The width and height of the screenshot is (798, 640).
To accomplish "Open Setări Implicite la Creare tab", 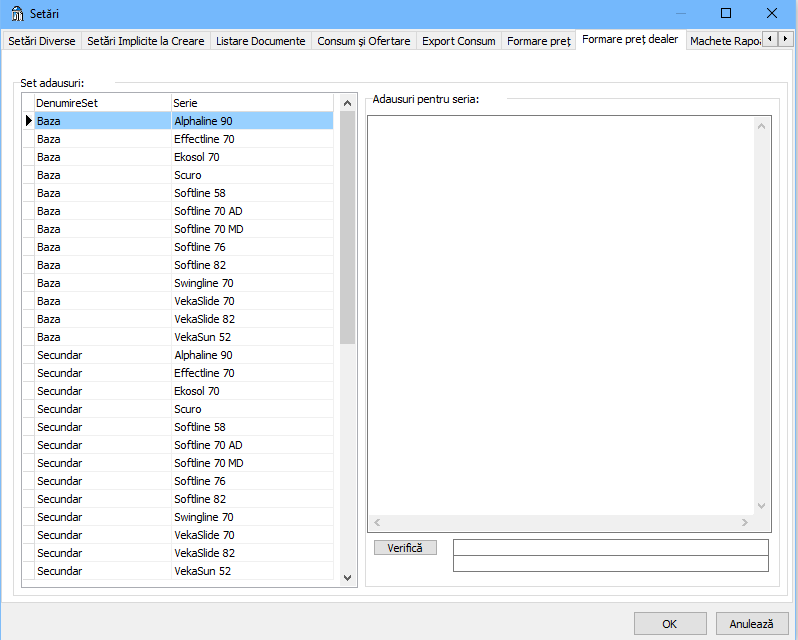I will [x=146, y=41].
